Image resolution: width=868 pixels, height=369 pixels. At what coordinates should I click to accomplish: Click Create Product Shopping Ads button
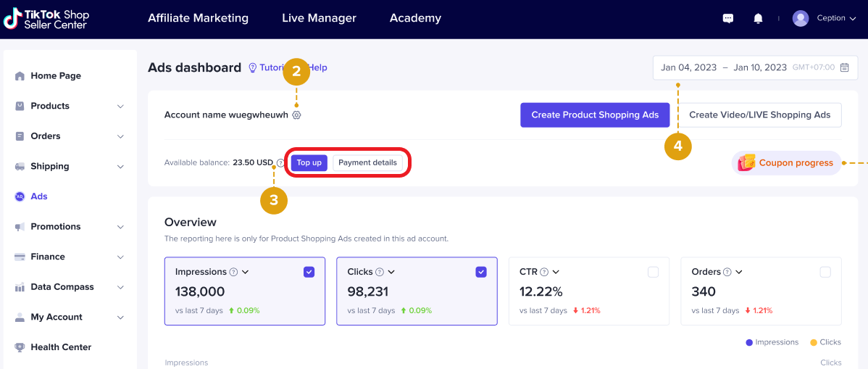[595, 115]
